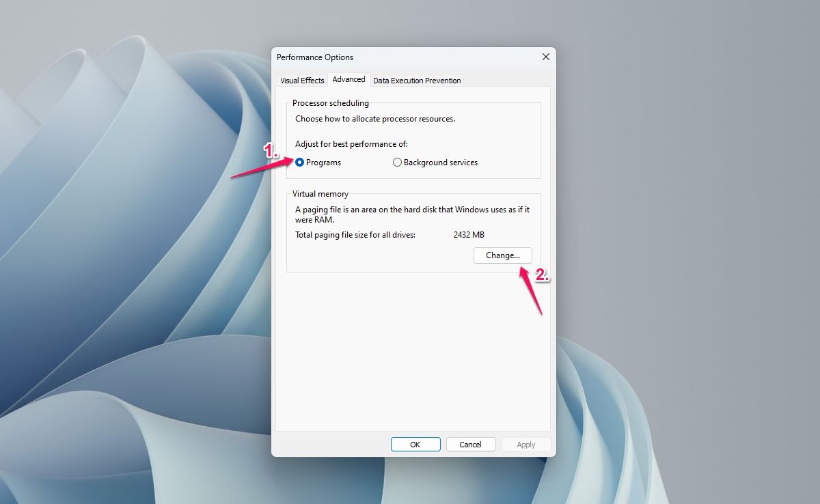
Task: Confirm settings with the OK button
Action: pyautogui.click(x=415, y=445)
